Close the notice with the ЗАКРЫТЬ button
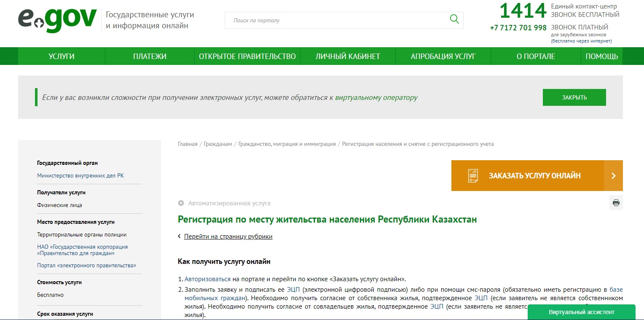This screenshot has width=644, height=320. [574, 97]
